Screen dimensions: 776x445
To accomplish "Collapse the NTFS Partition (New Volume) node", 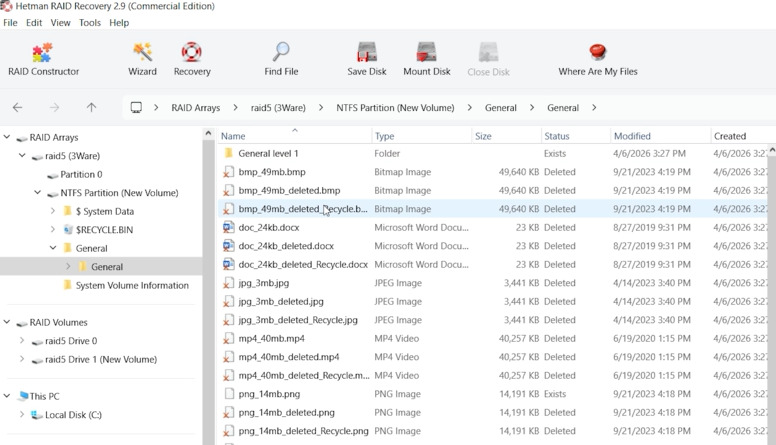I will pos(38,192).
